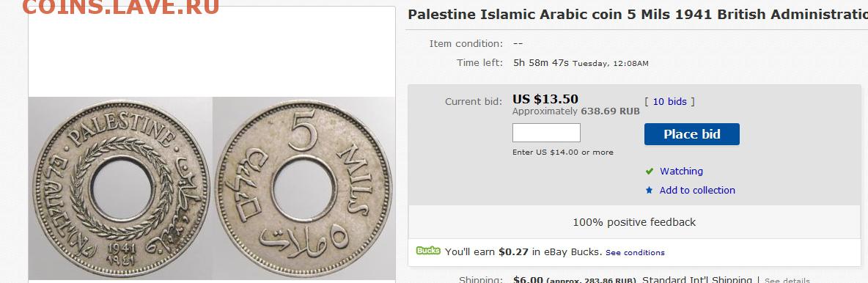This screenshot has width=868, height=283.
Task: Click the green Watching checkmark icon
Action: pyautogui.click(x=650, y=171)
